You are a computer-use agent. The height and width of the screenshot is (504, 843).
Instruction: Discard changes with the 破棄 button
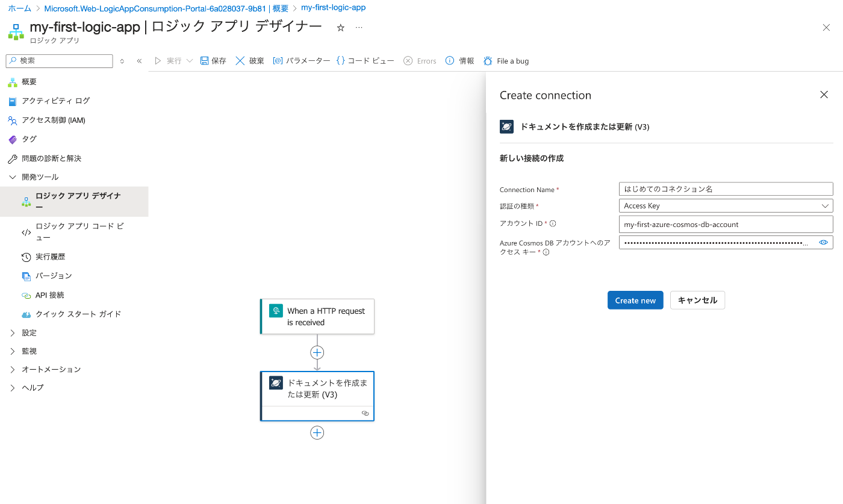tap(250, 61)
